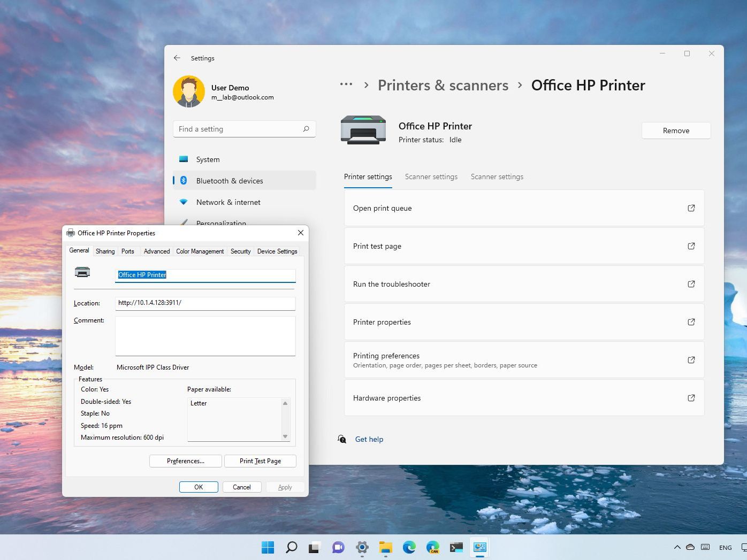This screenshot has width=747, height=560.
Task: Switch to the Sharing tab
Action: (105, 251)
